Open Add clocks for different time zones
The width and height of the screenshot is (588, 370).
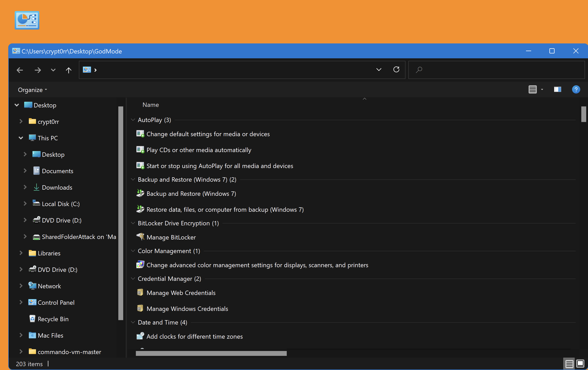click(194, 336)
